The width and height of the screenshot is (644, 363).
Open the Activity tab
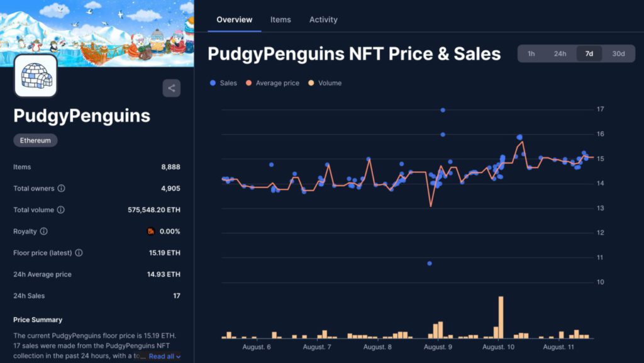(323, 20)
